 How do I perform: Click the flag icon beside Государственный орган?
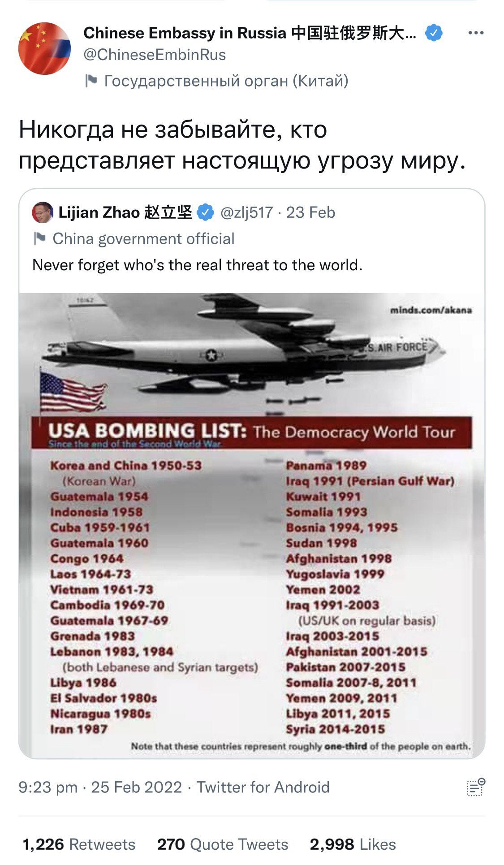(91, 81)
